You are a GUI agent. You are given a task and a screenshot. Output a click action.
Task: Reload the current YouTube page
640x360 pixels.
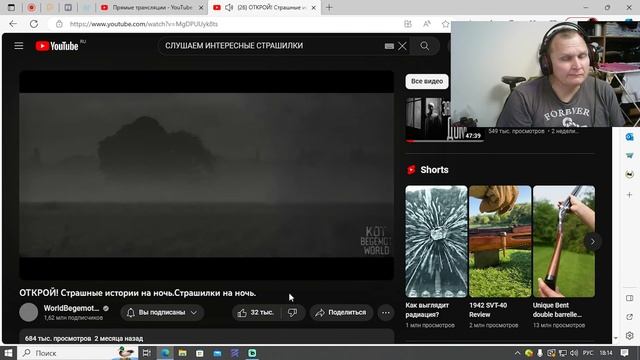pos(34,24)
